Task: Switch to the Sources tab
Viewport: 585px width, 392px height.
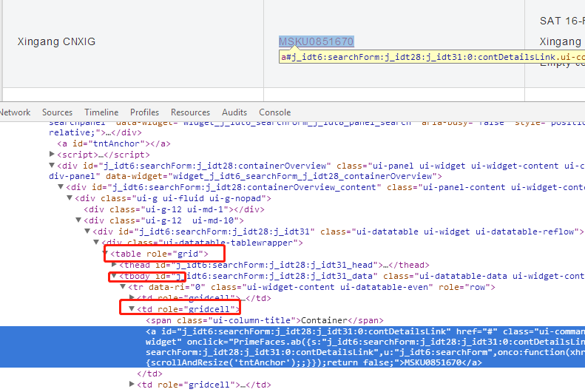Action: [57, 112]
